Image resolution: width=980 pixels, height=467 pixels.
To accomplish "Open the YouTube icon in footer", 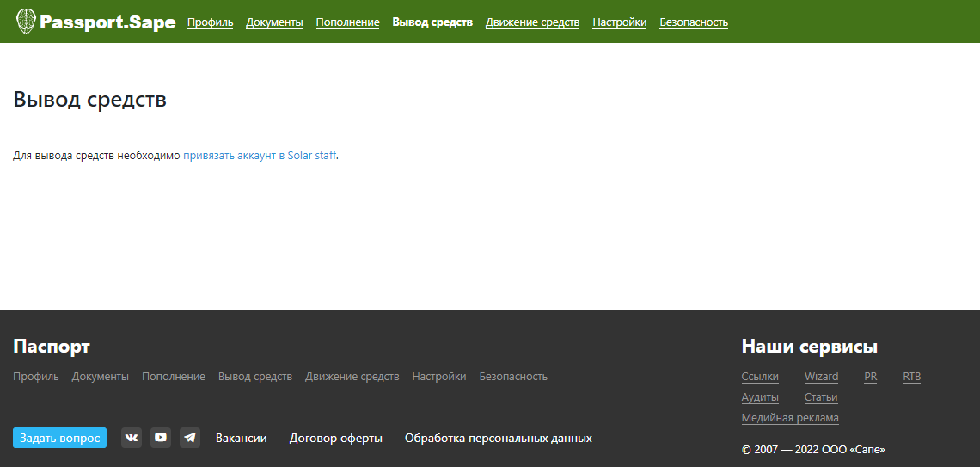I will click(x=161, y=438).
